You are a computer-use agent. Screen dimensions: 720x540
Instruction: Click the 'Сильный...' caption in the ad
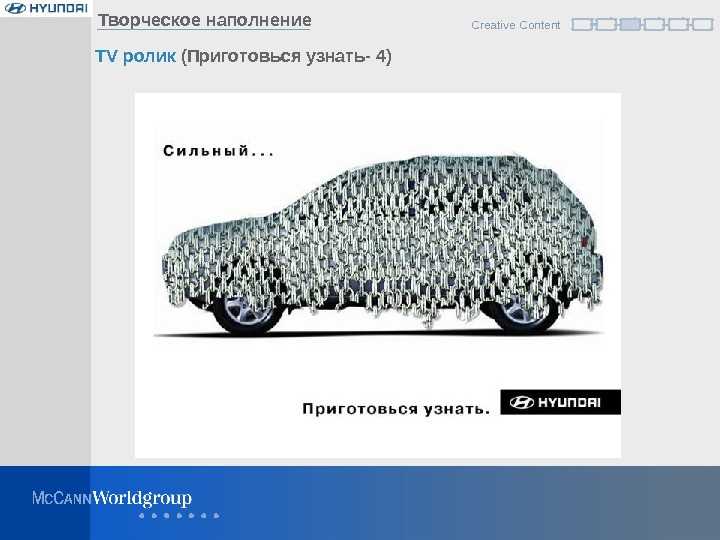(x=218, y=151)
